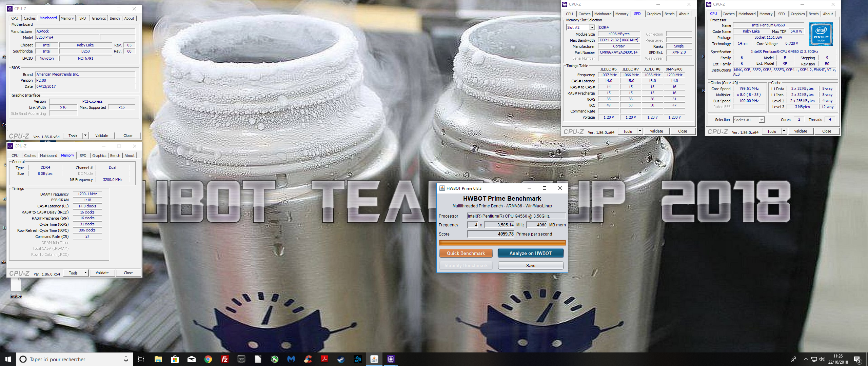Click Validate in the SPD CPU-Z window
Screen dimensions: 868x366
[656, 131]
